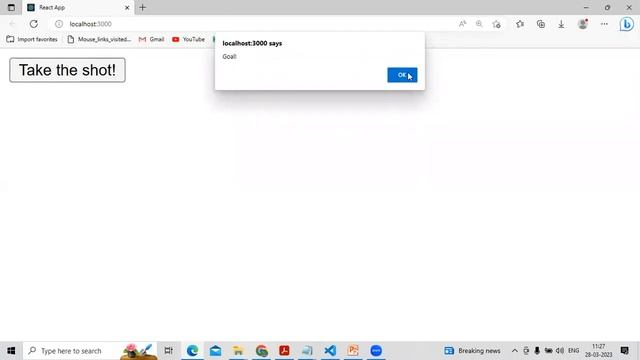Click OK in the alert dialog
This screenshot has height=360, width=640.
(402, 75)
